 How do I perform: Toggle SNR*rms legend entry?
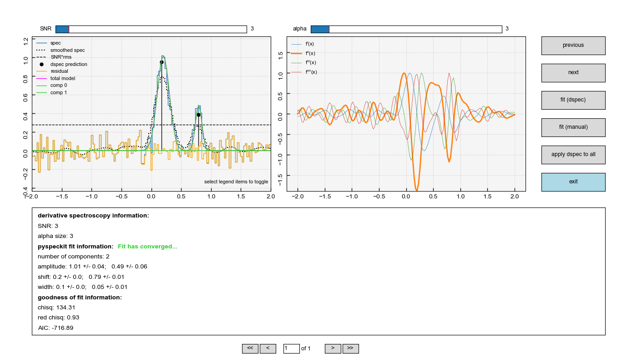(x=54, y=57)
